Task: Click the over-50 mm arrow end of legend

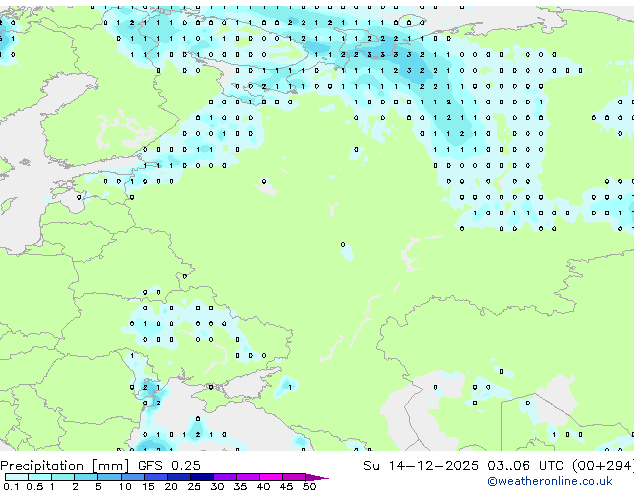Action: (317, 478)
